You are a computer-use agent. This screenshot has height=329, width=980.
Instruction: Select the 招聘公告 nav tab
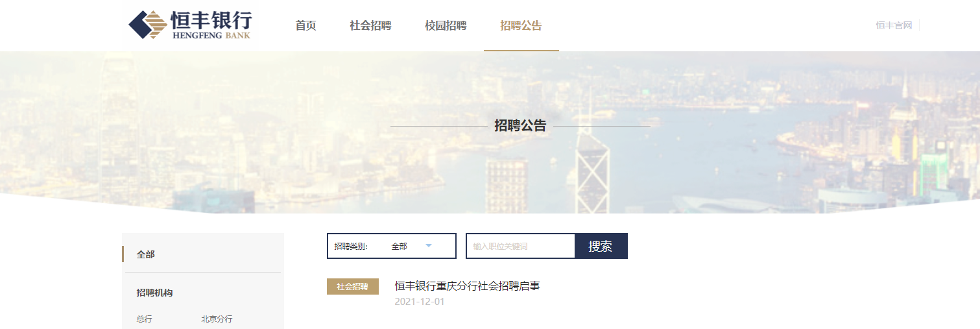[521, 26]
